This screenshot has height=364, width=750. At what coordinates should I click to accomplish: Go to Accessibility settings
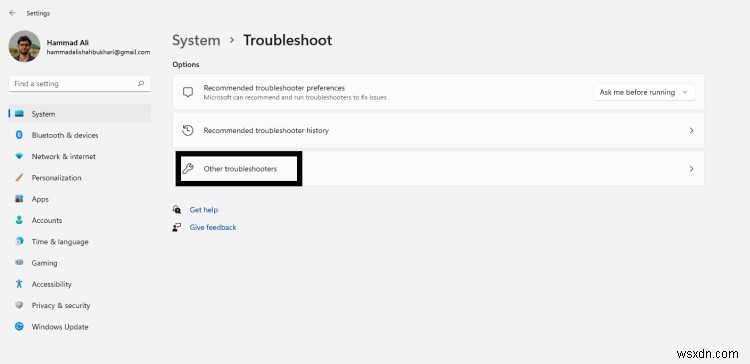coord(52,284)
